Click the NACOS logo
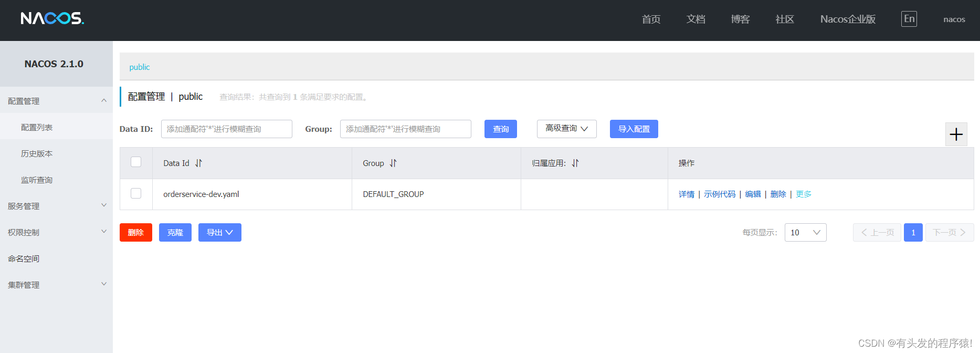Image resolution: width=980 pixels, height=353 pixels. (x=52, y=18)
